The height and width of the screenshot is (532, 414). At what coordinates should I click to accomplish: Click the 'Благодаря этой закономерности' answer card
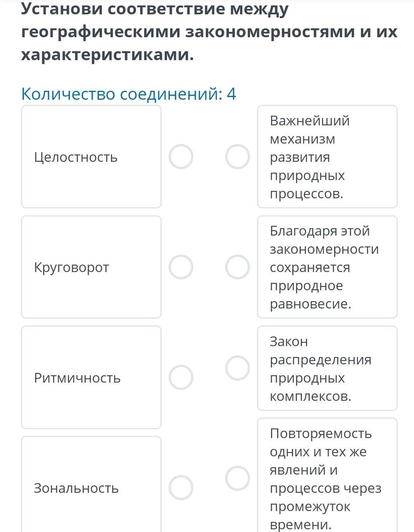click(327, 267)
